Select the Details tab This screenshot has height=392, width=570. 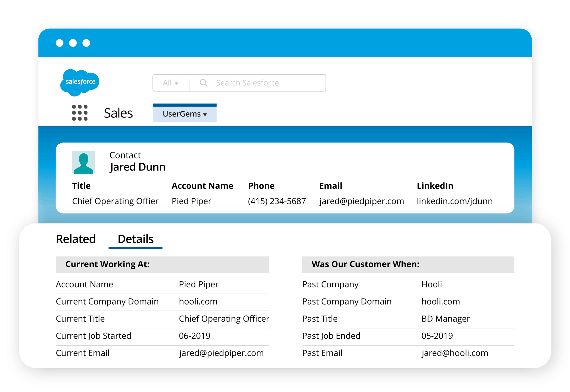point(135,239)
